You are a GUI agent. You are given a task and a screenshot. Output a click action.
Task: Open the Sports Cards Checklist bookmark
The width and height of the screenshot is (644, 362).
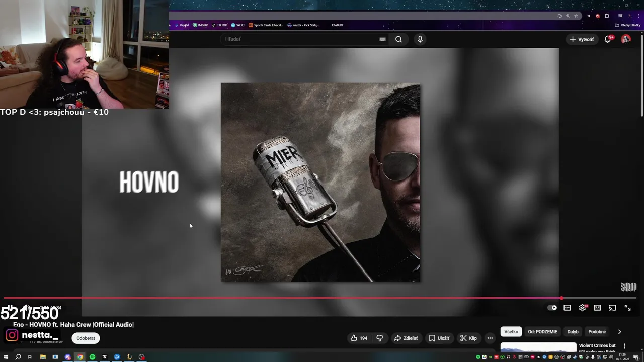pos(266,25)
